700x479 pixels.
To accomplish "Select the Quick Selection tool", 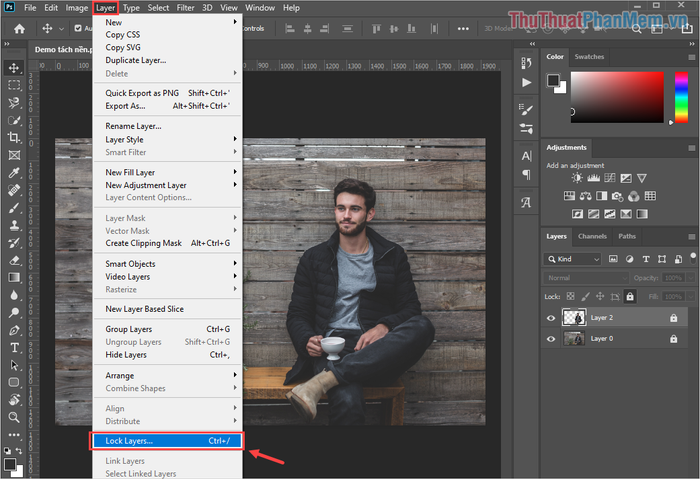I will 14,120.
